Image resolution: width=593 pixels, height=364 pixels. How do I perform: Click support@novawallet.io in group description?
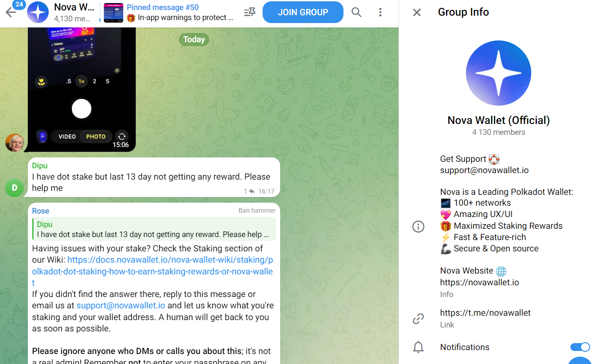pos(484,170)
